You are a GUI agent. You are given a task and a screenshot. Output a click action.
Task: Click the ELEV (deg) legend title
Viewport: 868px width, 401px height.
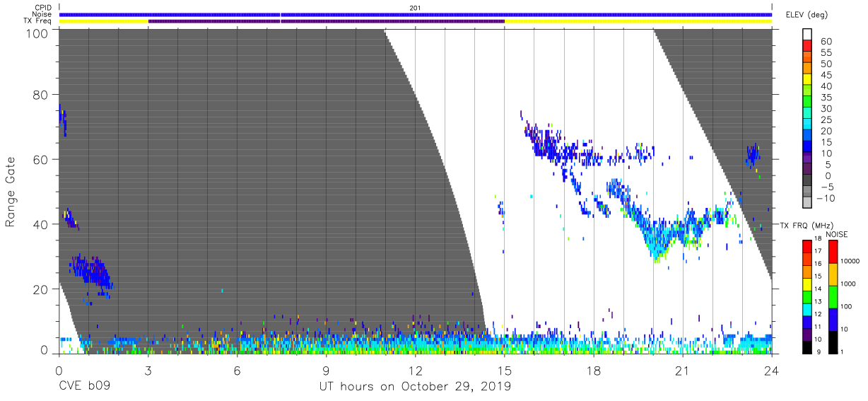(x=807, y=14)
